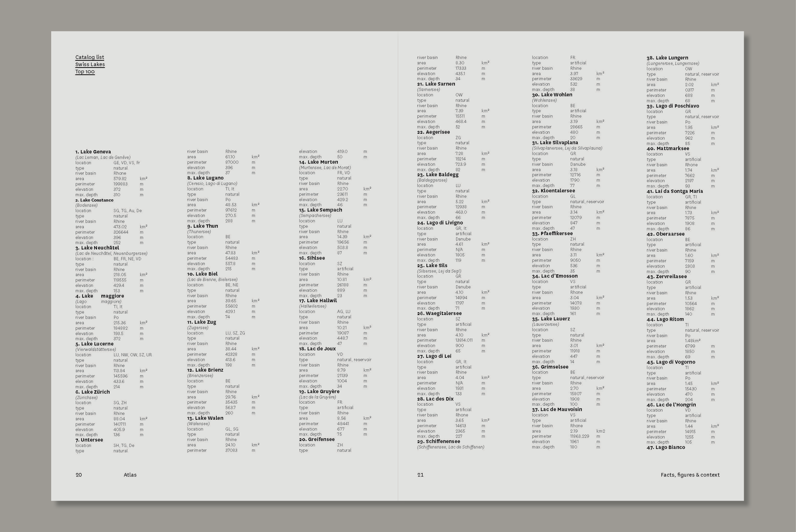The width and height of the screenshot is (796, 532).
Task: Click the "38. Lake Lungern" heading
Action: [667, 58]
